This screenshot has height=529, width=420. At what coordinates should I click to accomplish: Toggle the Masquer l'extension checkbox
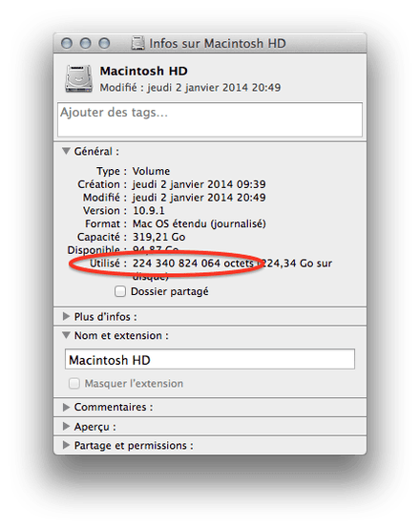[x=74, y=384]
